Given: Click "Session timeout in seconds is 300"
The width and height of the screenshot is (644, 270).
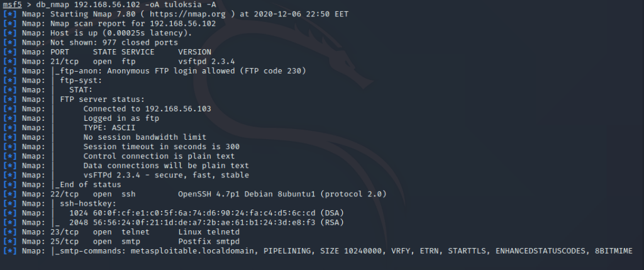Looking at the screenshot, I should point(161,146).
